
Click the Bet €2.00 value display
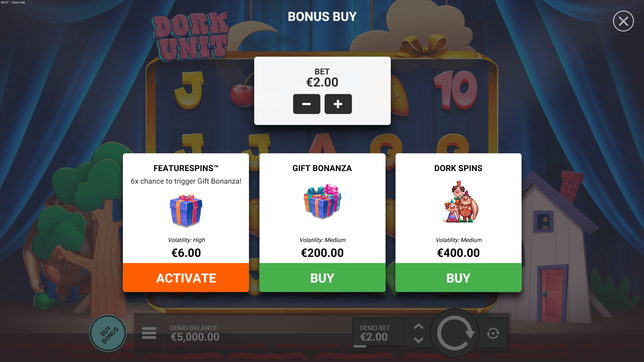pyautogui.click(x=322, y=82)
